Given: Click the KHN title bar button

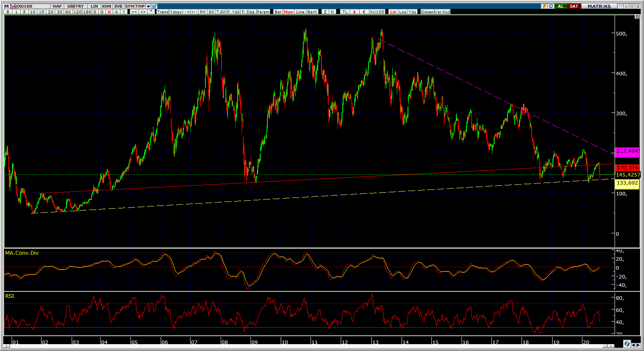Looking at the screenshot, I should [x=107, y=6].
